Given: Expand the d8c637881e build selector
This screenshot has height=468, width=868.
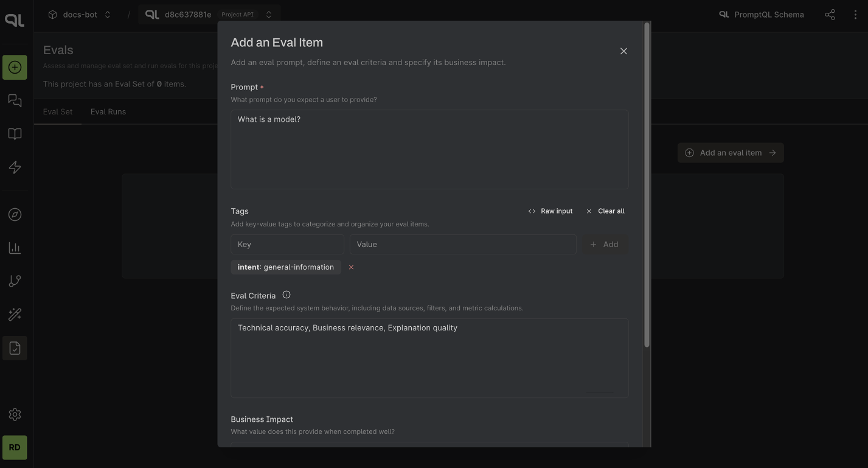Looking at the screenshot, I should (269, 15).
